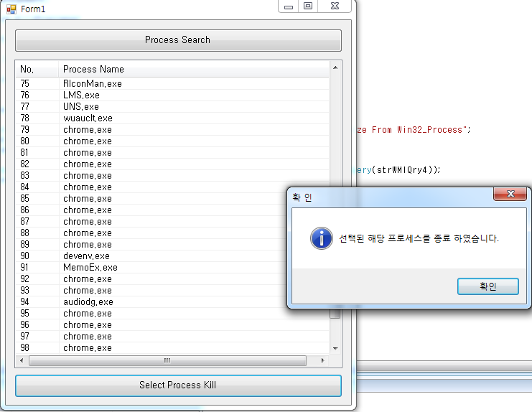Click Win32_Process code text in editor behind

[x=430, y=130]
